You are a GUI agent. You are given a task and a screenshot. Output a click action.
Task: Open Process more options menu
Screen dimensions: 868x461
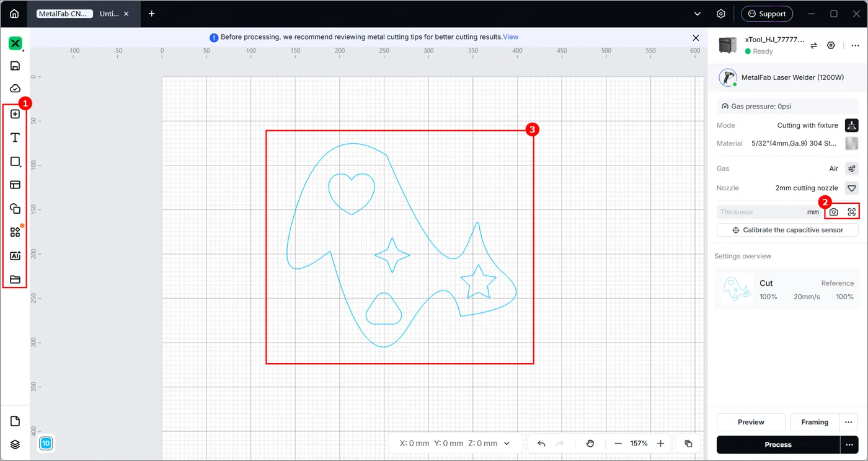point(849,445)
